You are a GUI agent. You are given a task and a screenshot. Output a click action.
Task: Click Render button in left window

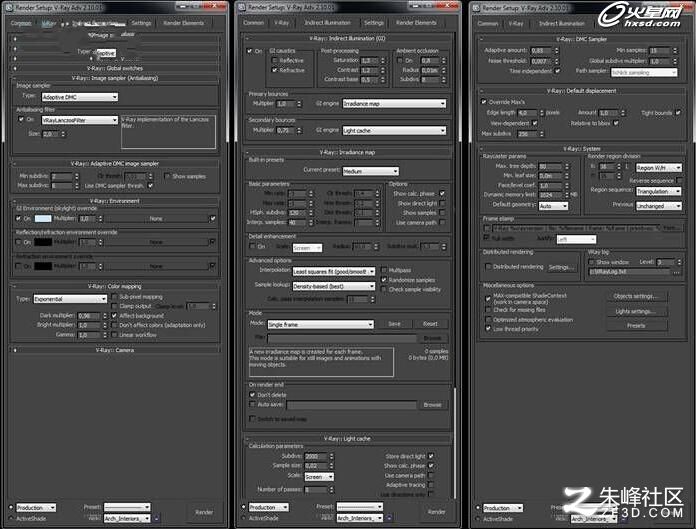pyautogui.click(x=204, y=512)
